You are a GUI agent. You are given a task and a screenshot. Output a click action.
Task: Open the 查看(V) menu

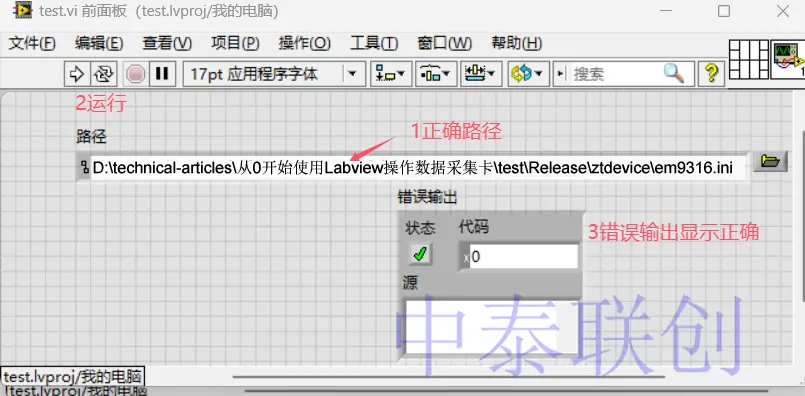(x=167, y=43)
